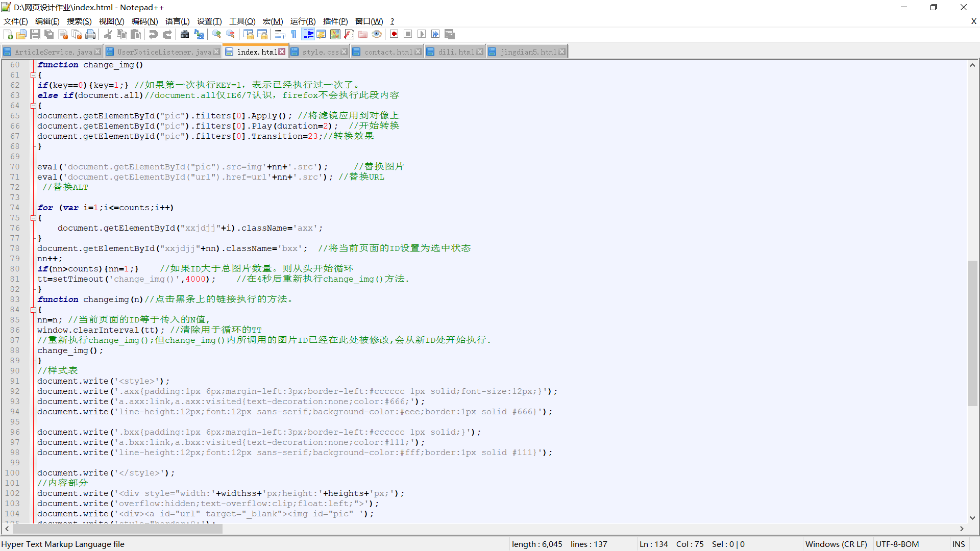Screen dimensions: 980x551
Task: Switch to the style.css tab
Action: click(x=320, y=52)
